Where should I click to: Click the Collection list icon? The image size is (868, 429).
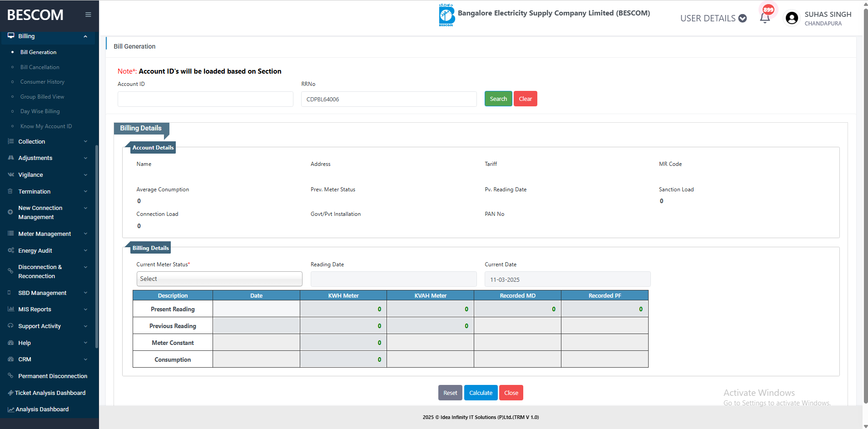(x=11, y=141)
